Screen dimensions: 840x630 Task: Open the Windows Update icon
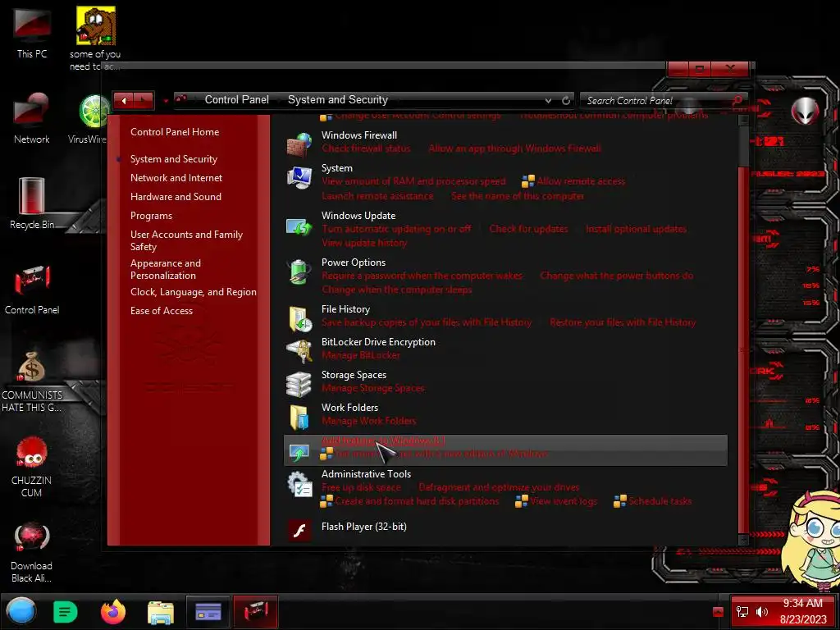299,226
